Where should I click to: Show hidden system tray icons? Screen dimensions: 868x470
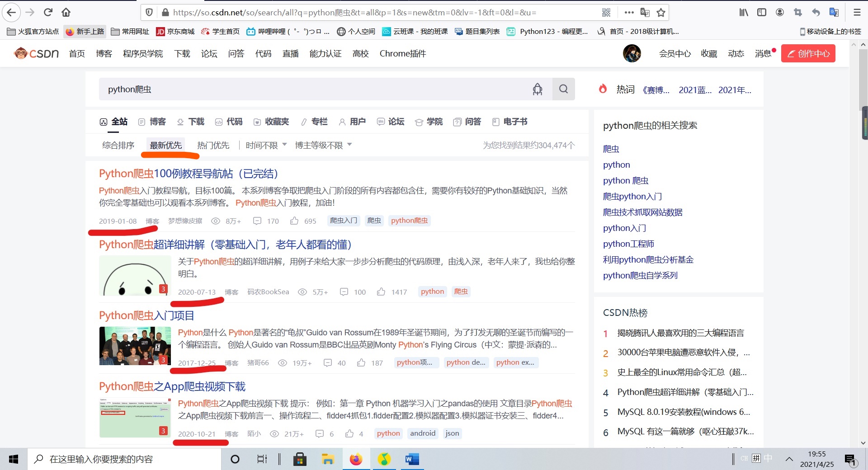(x=789, y=459)
